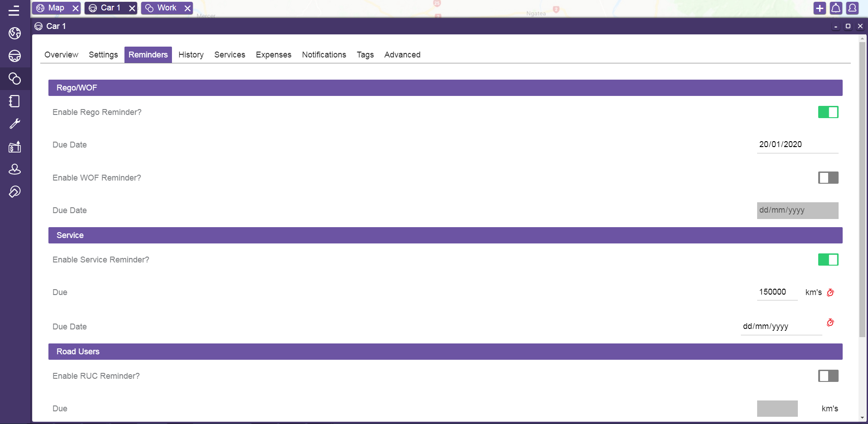Click the Rego/WOF section header
This screenshot has width=868, height=424.
445,88
